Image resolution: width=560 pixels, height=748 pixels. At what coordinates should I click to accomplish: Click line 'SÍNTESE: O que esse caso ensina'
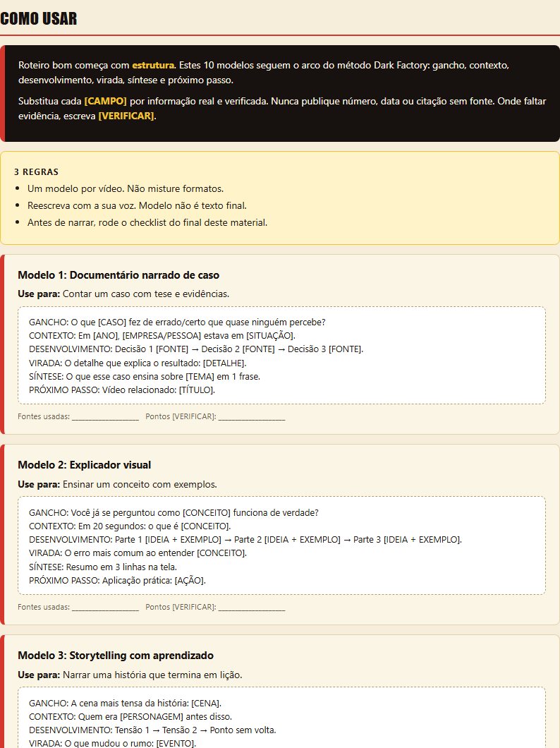tap(145, 376)
